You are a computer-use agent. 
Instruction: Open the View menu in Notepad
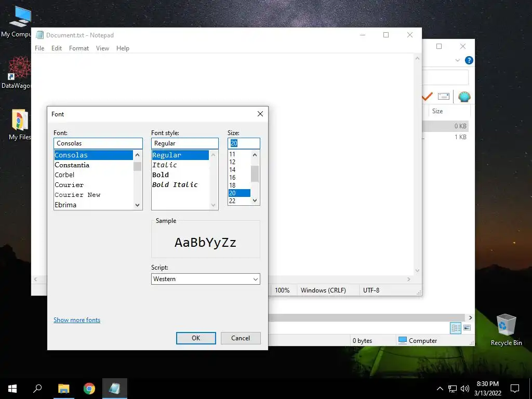pos(102,48)
